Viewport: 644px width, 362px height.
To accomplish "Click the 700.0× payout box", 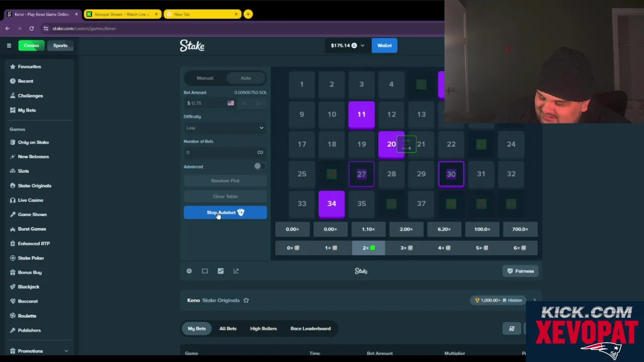I will coord(520,229).
